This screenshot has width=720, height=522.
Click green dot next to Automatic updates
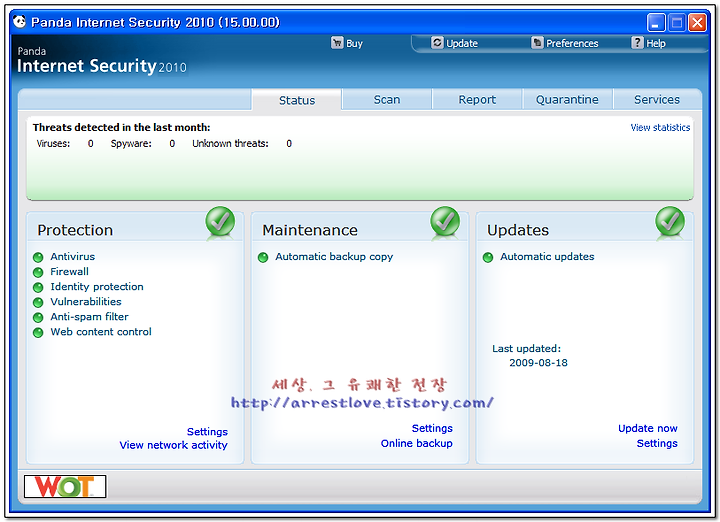tap(488, 257)
